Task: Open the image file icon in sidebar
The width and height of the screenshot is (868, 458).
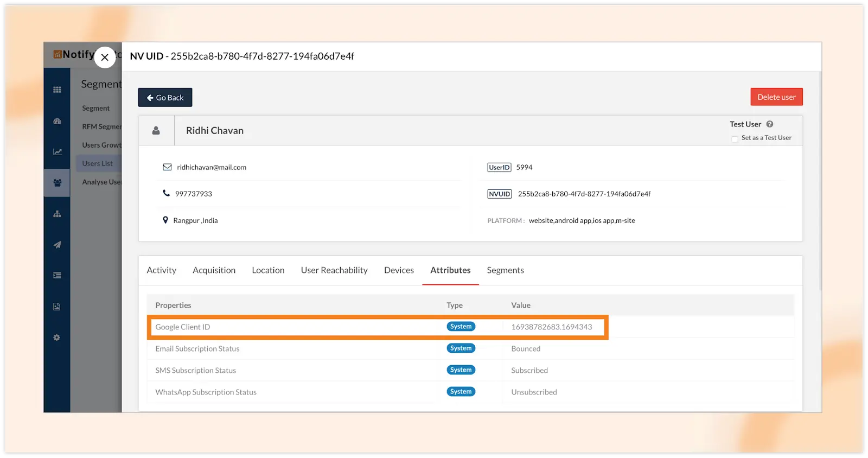Action: tap(57, 307)
